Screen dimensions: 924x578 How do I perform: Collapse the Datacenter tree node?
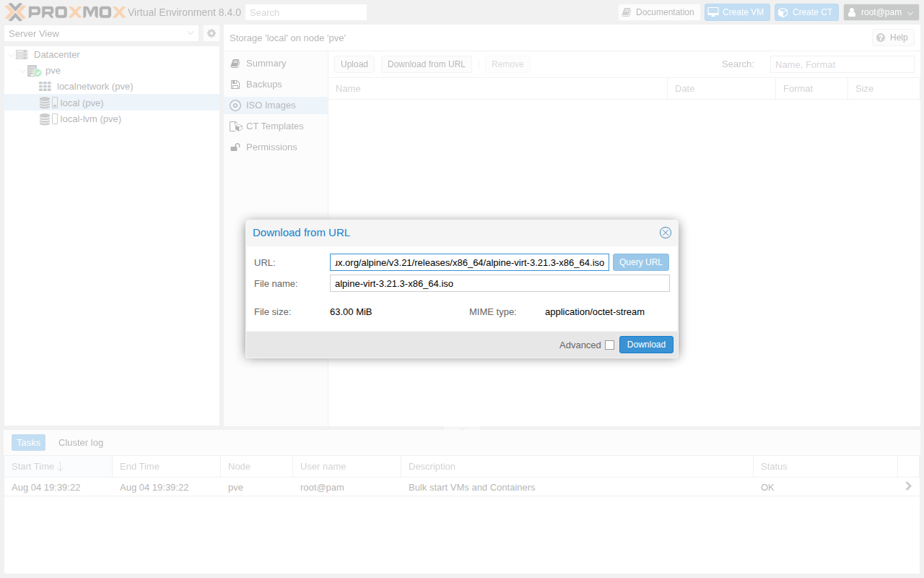[x=10, y=55]
